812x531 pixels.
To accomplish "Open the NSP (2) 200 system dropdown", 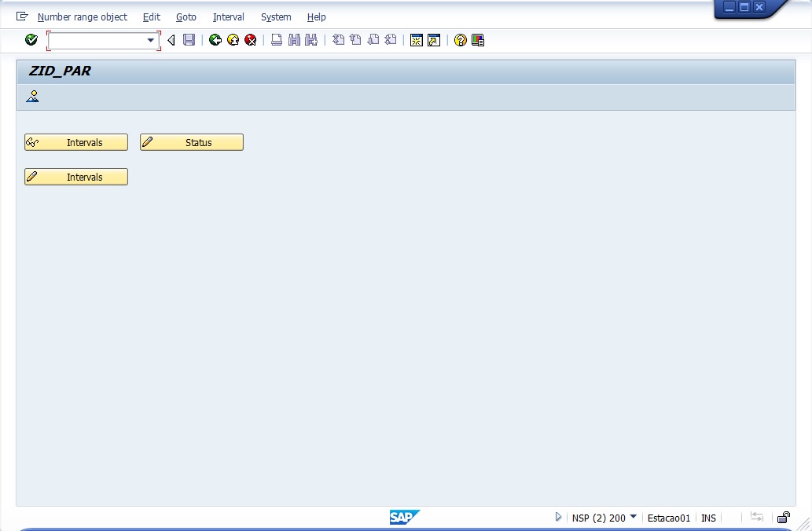I will pyautogui.click(x=634, y=517).
